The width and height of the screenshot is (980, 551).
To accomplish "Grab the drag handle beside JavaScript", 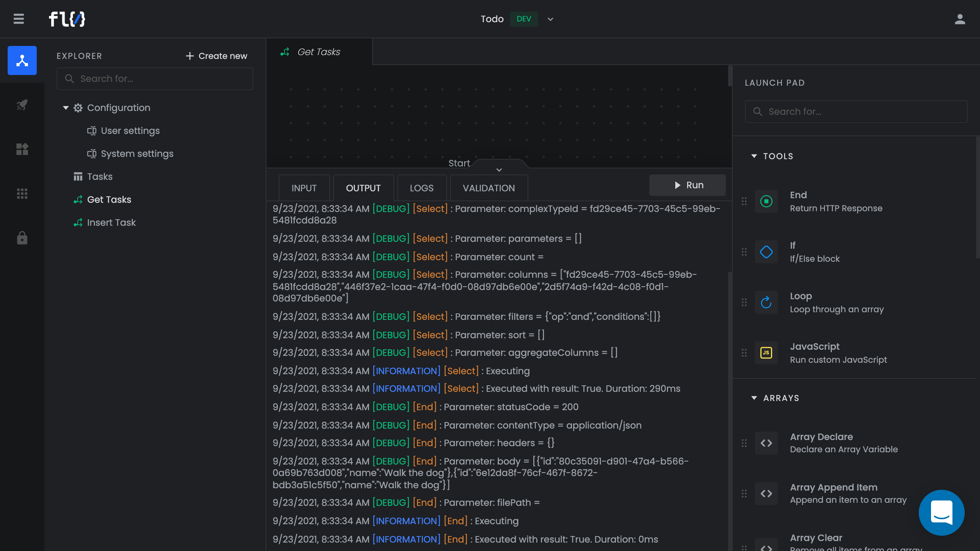I will pyautogui.click(x=744, y=353).
